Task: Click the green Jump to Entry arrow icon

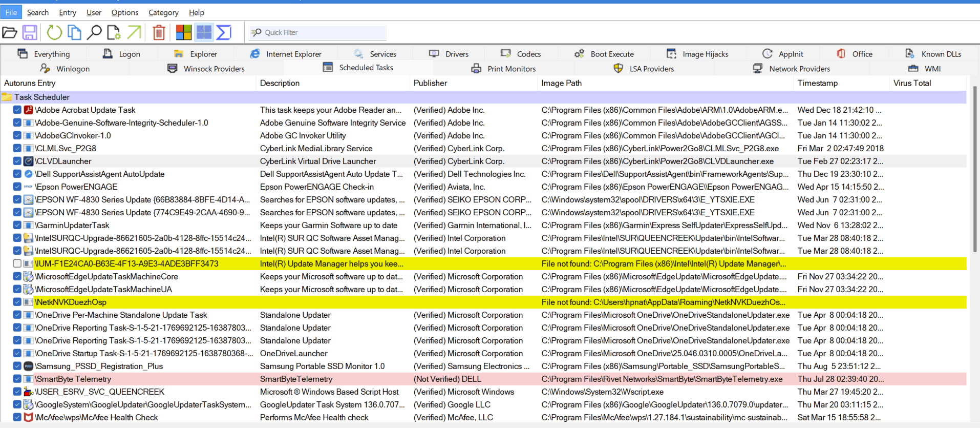Action: [x=134, y=32]
